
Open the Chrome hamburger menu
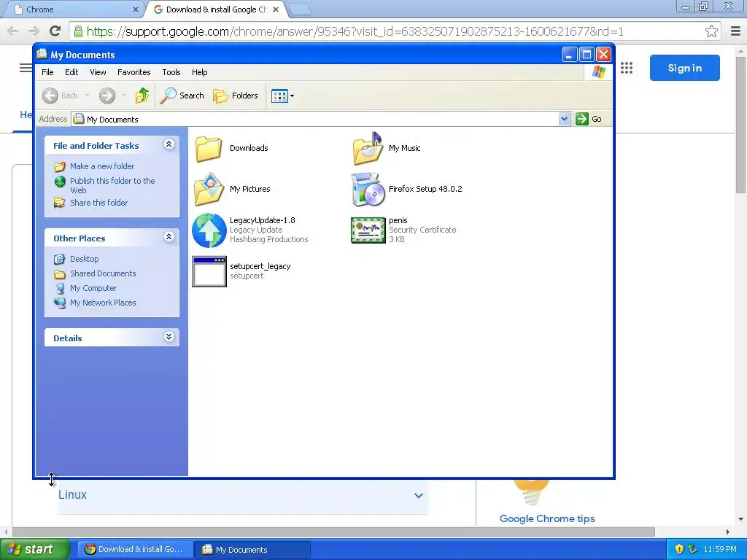coord(735,31)
